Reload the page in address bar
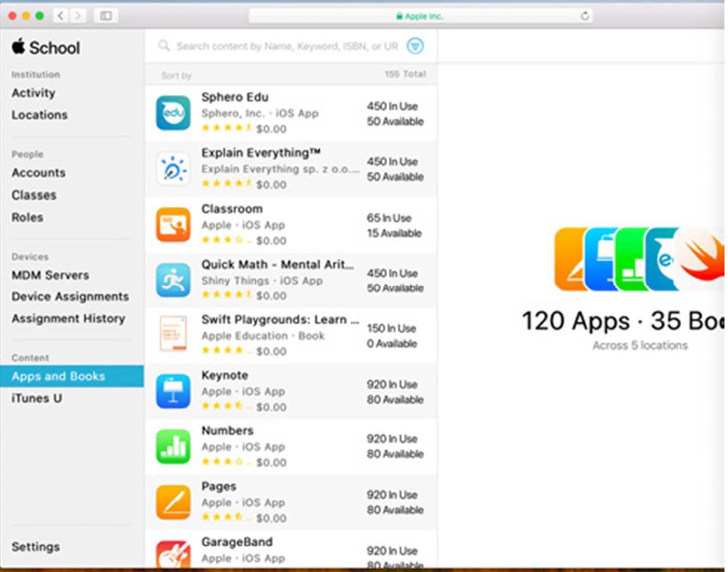Viewport: 728px width, 572px height. tap(584, 15)
